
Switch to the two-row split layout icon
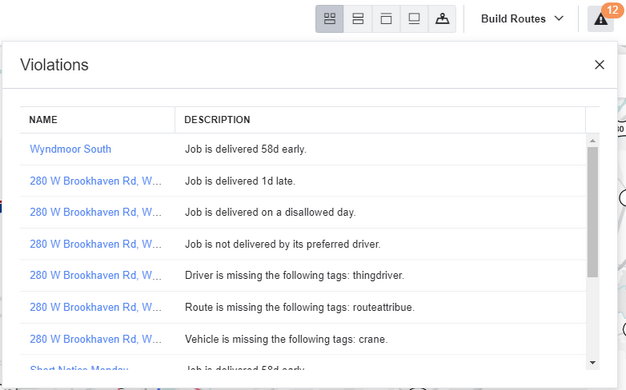point(358,19)
